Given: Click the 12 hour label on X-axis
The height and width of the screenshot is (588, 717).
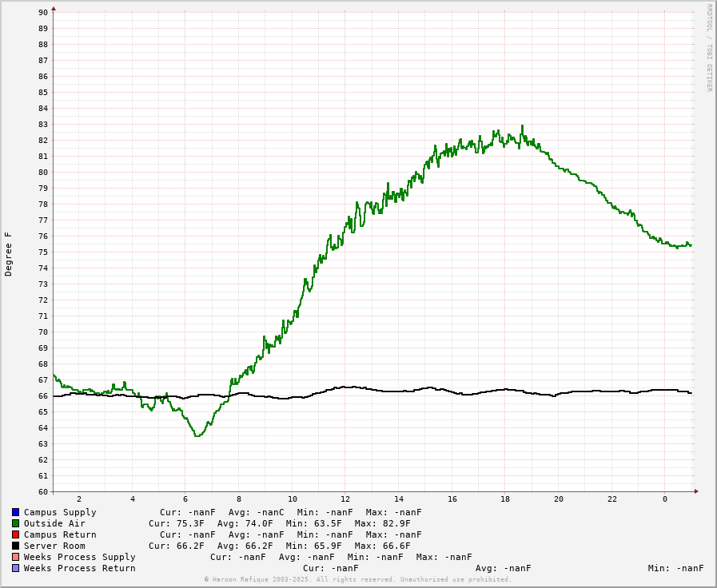Looking at the screenshot, I should (x=345, y=499).
